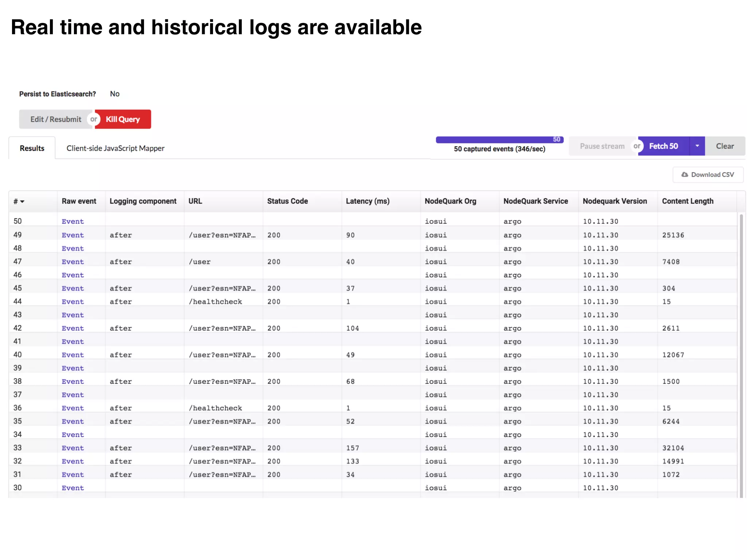Screen dimensions: 747x560
Task: Click the results table vertical scrollbar
Action: [741, 355]
